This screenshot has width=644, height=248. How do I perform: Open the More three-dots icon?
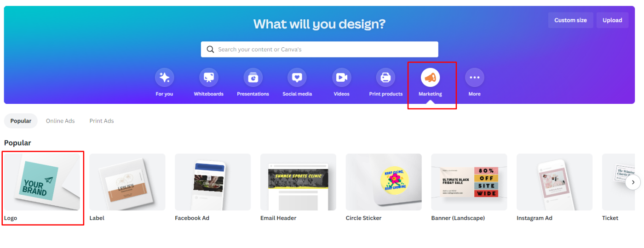coord(474,78)
